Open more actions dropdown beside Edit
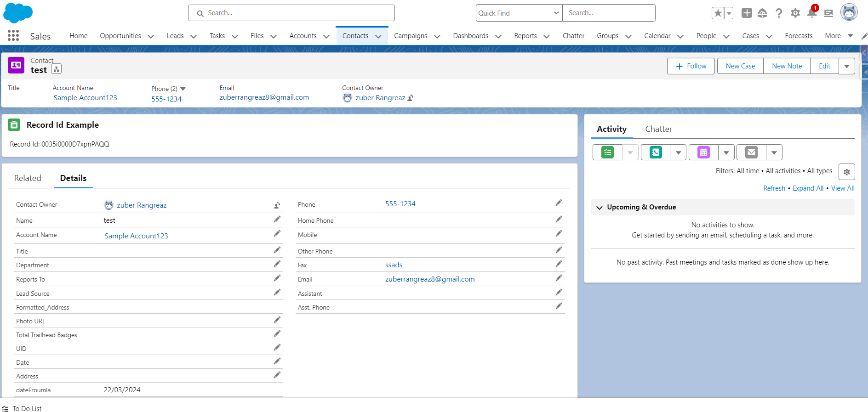This screenshot has height=412, width=868. (x=846, y=66)
